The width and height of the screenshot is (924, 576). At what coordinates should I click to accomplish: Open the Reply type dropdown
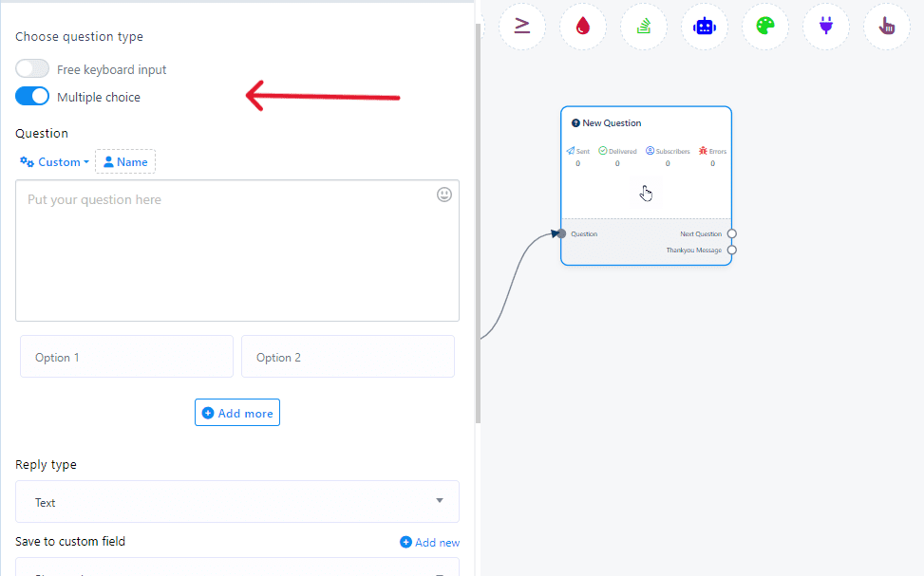click(237, 501)
